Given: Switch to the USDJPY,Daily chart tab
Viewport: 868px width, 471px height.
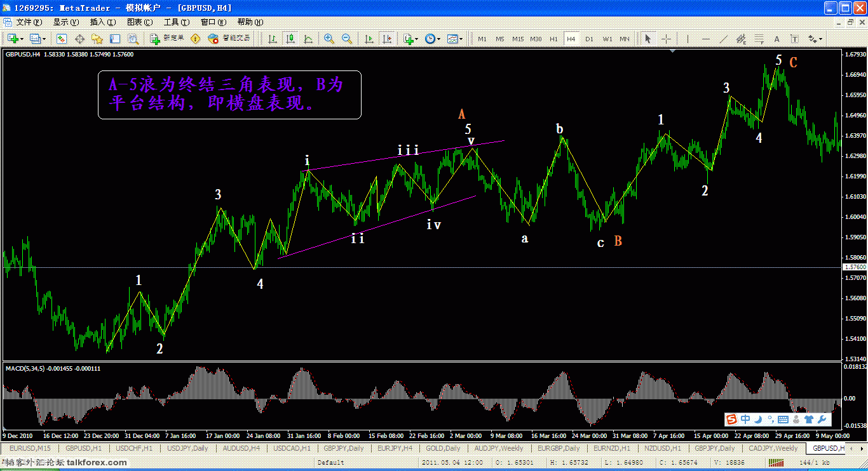Looking at the screenshot, I should click(187, 449).
